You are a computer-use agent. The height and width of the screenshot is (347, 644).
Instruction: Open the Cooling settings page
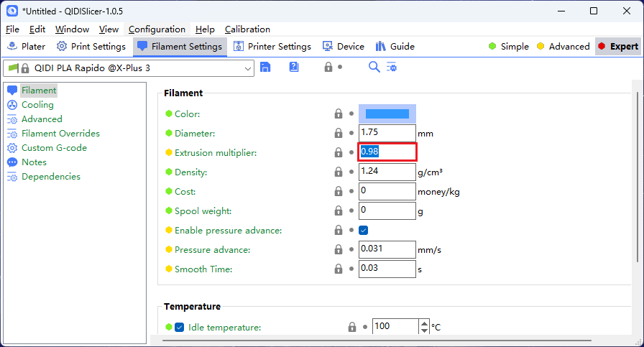(37, 105)
